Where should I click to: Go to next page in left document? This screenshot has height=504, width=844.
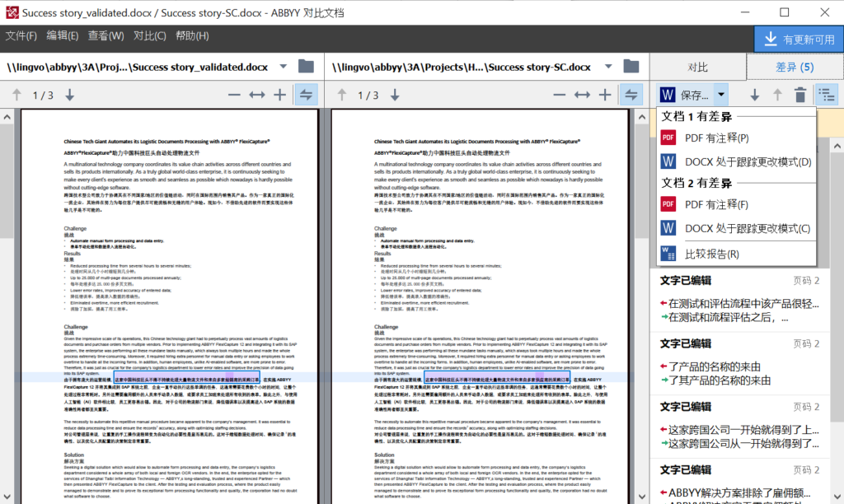tap(69, 96)
